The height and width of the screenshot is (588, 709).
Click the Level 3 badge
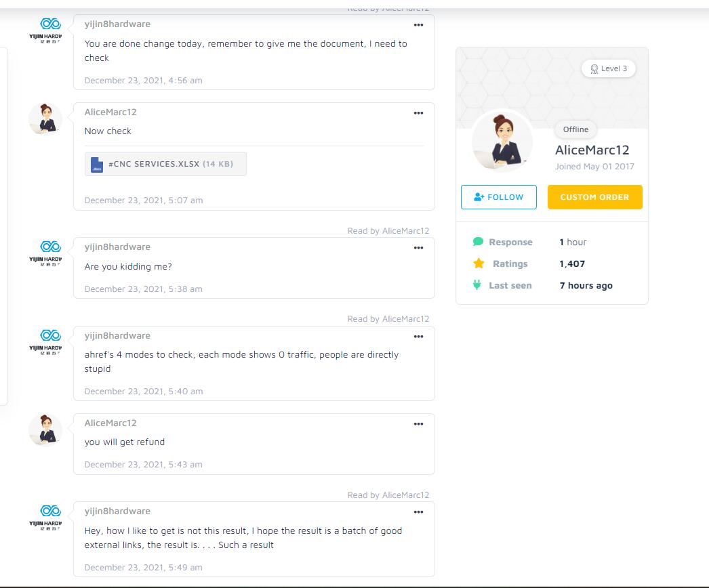(x=609, y=68)
